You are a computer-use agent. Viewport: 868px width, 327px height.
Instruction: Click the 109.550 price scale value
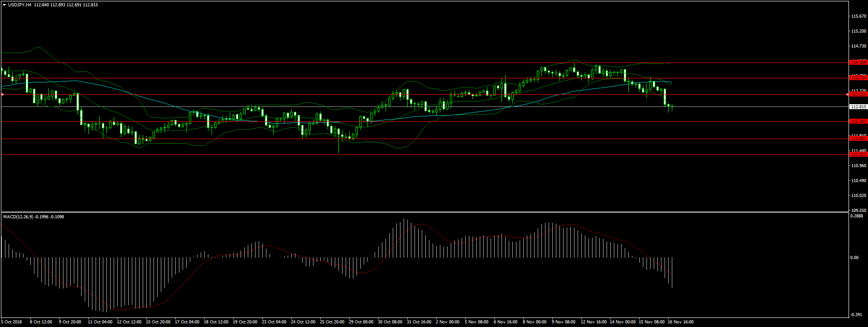tap(859, 211)
